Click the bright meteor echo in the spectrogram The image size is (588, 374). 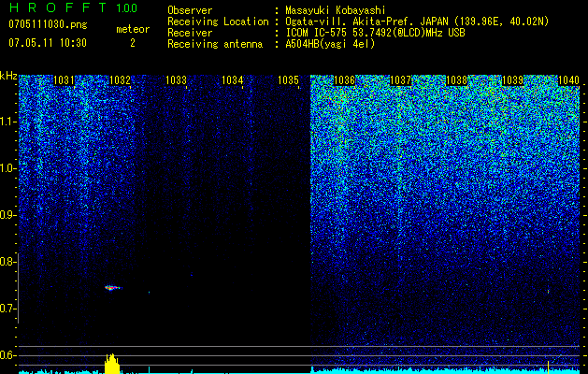point(112,288)
